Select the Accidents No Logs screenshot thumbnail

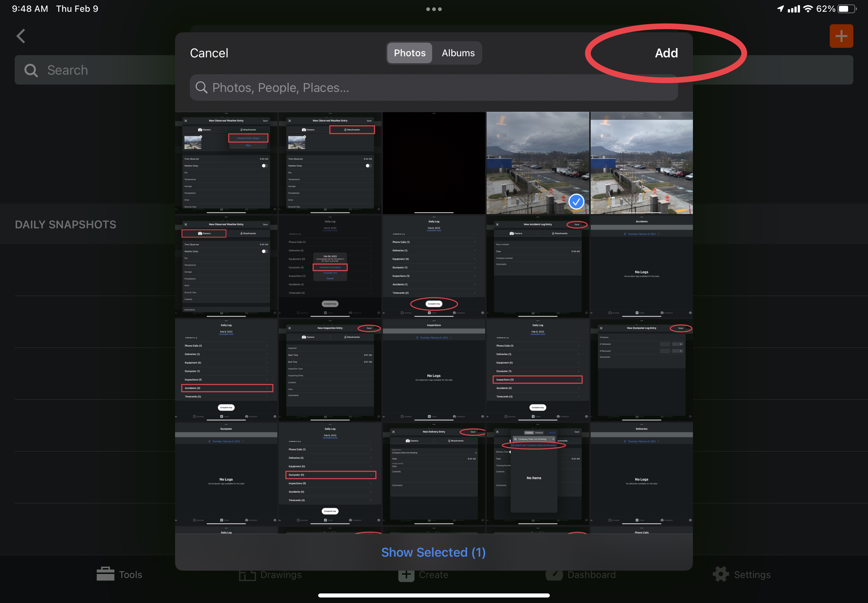pos(641,266)
